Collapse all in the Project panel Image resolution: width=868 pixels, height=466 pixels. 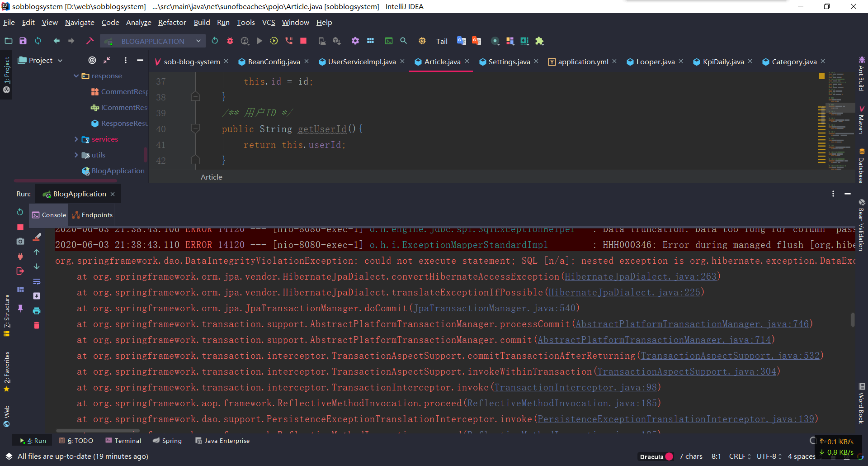[x=107, y=60]
